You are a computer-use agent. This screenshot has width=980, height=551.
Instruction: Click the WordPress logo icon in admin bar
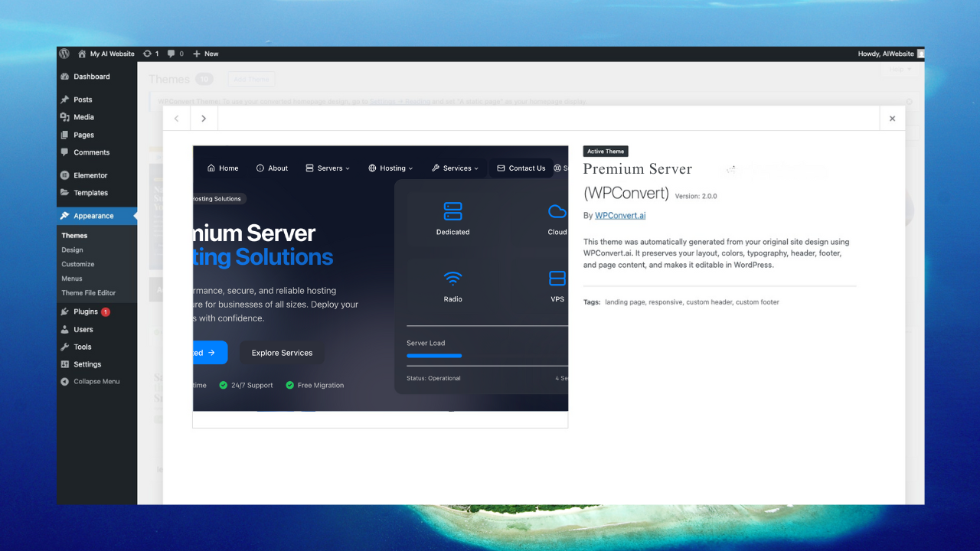click(x=64, y=54)
